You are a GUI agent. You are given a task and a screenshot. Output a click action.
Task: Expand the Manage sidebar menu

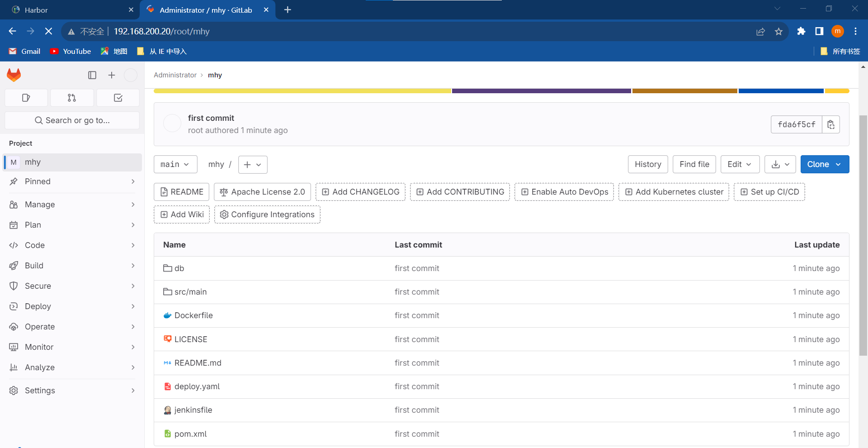(x=72, y=205)
